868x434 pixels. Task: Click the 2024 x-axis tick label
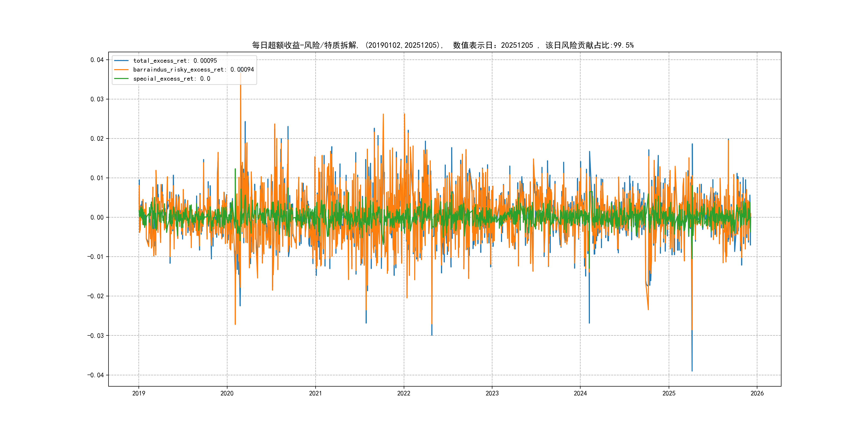click(x=580, y=393)
